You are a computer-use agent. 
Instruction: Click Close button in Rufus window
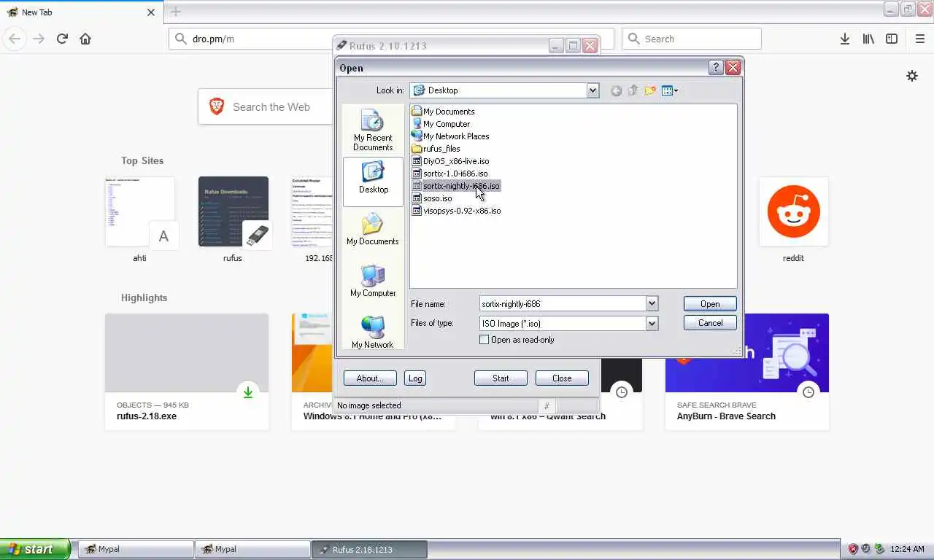562,378
